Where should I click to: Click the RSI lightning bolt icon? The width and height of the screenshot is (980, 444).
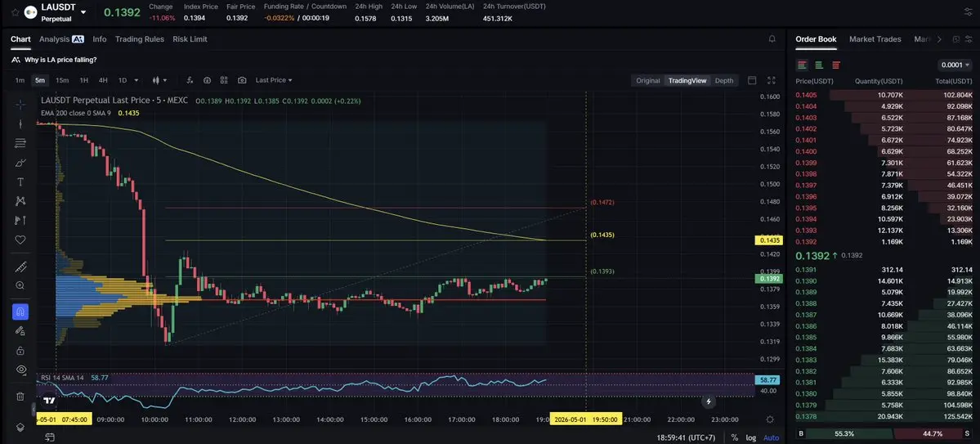click(709, 401)
